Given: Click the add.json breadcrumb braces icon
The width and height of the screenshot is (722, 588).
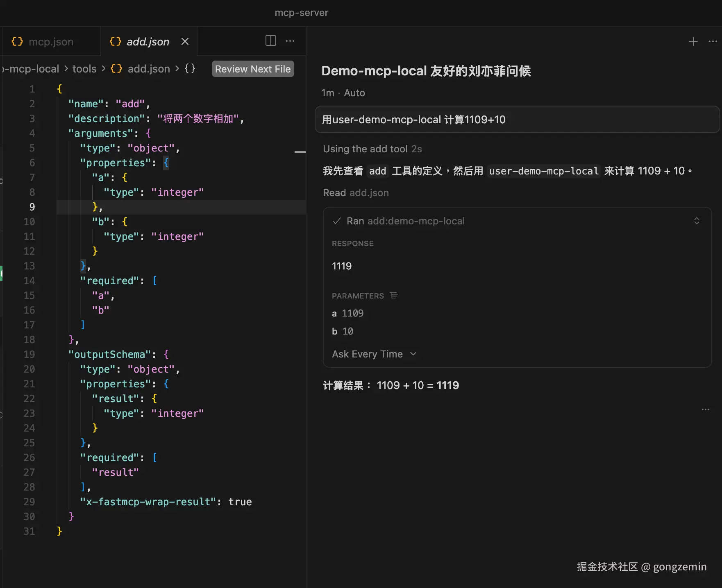Looking at the screenshot, I should (116, 69).
